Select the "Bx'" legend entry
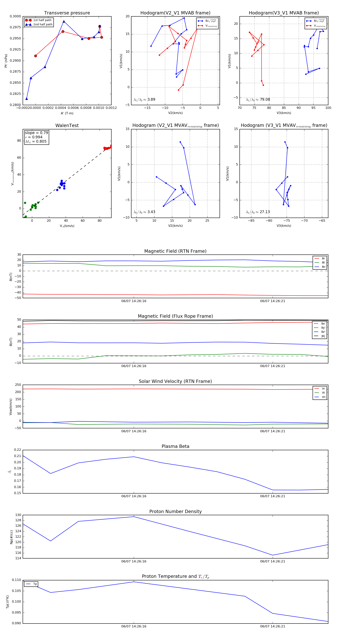Viewport: 351px width, 644px height. 320,324
